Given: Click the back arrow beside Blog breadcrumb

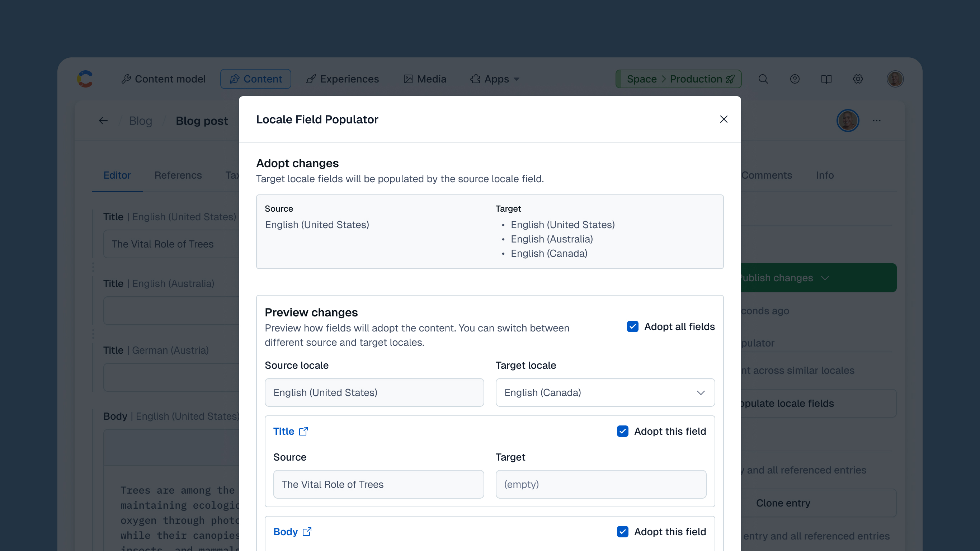Looking at the screenshot, I should (x=103, y=120).
